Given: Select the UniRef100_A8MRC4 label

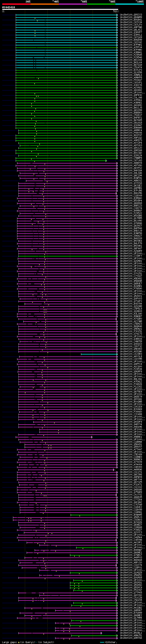Looking at the screenshot, I should [x=131, y=130].
